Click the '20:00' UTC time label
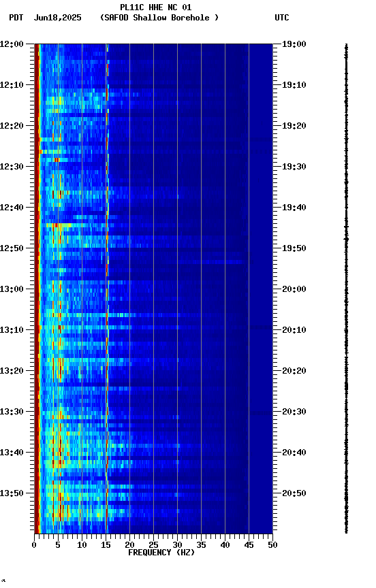 294,289
